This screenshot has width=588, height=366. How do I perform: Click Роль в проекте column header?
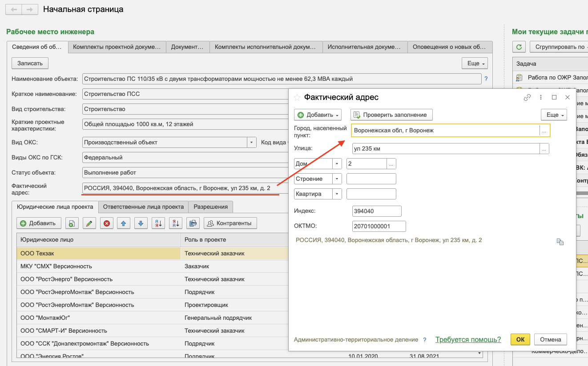point(234,240)
